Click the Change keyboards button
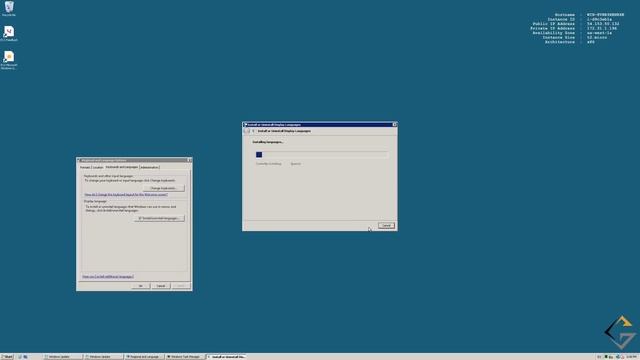 [x=163, y=188]
